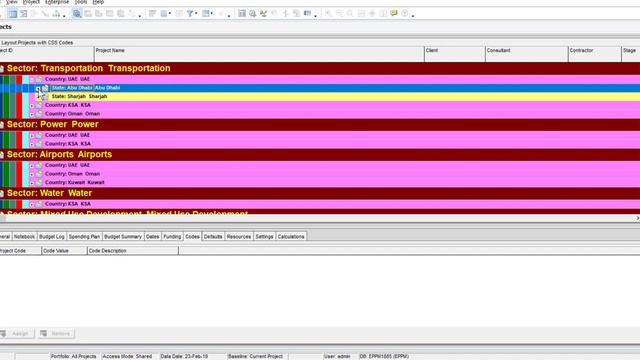640x360 pixels.
Task: Click the Remove icon in the Codes panel
Action: pos(43,333)
